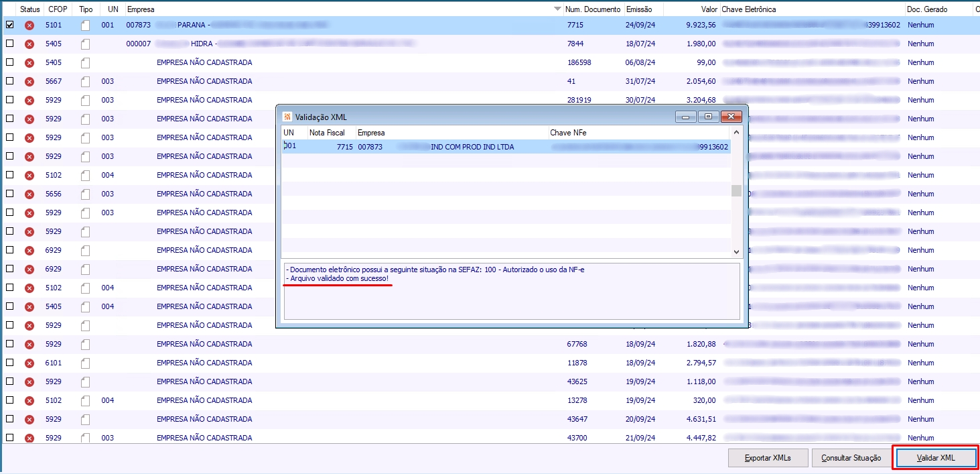Click the Tipo document icon in CFOP 6101 row

[85, 363]
